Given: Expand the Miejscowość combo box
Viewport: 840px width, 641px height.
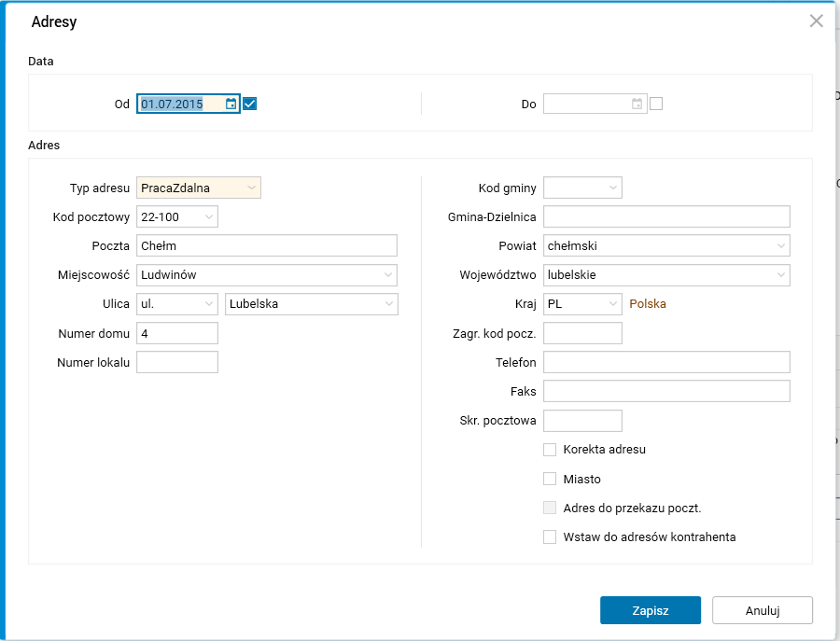Looking at the screenshot, I should coord(387,275).
